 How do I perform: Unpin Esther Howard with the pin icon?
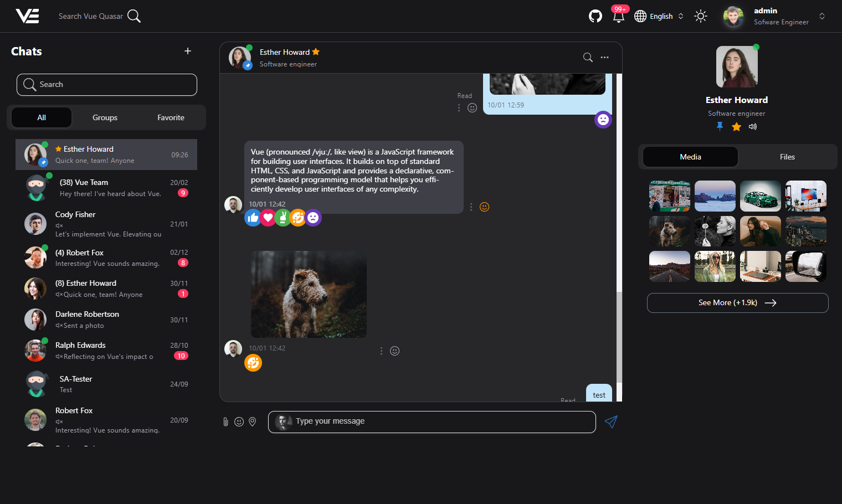720,126
